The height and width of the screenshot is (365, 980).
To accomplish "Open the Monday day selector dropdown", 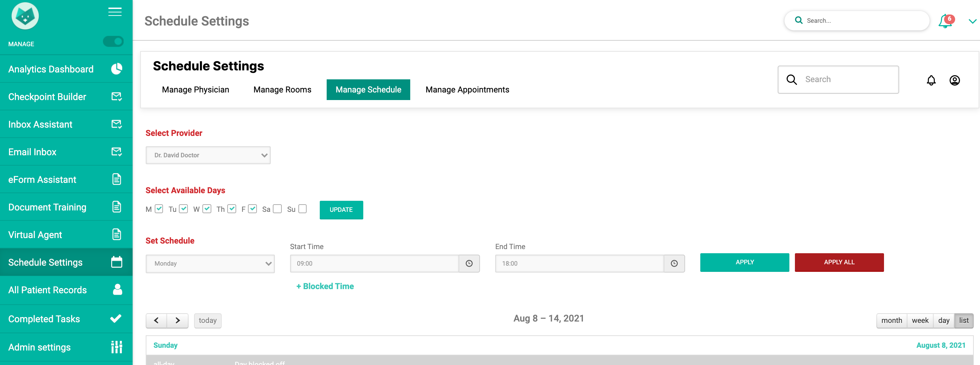I will coord(210,264).
